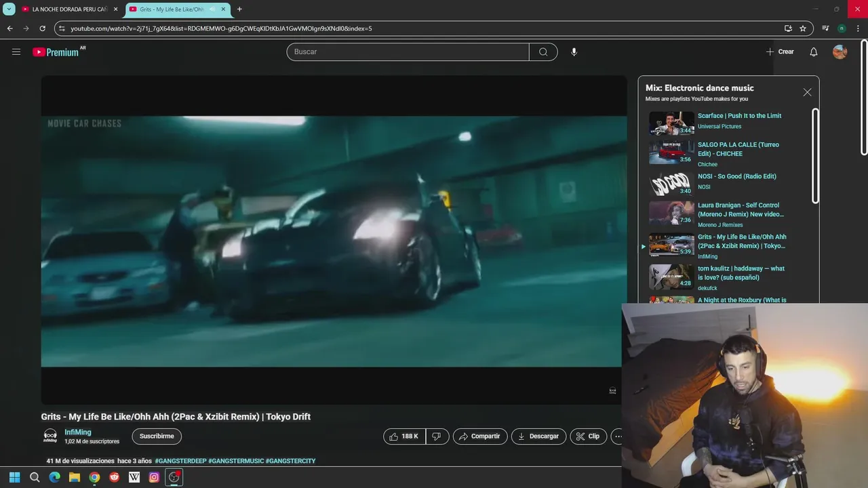Reload the YouTube page
This screenshot has width=868, height=488.
[42, 28]
